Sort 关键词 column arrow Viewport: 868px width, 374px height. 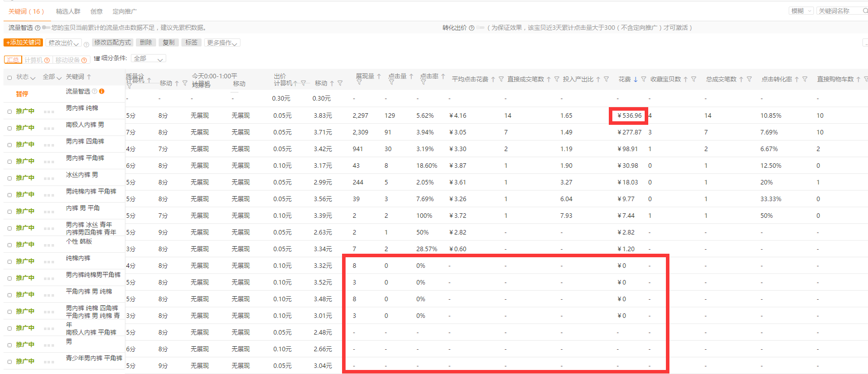coord(89,77)
